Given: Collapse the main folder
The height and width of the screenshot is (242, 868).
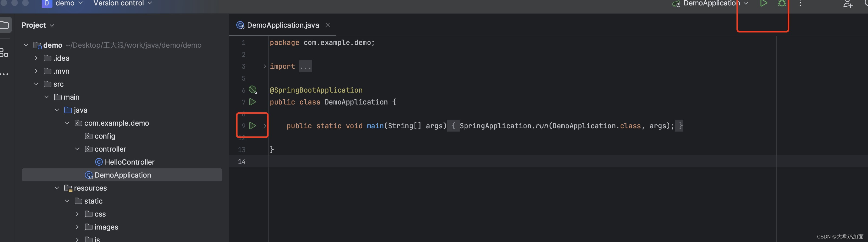Looking at the screenshot, I should click(x=47, y=97).
